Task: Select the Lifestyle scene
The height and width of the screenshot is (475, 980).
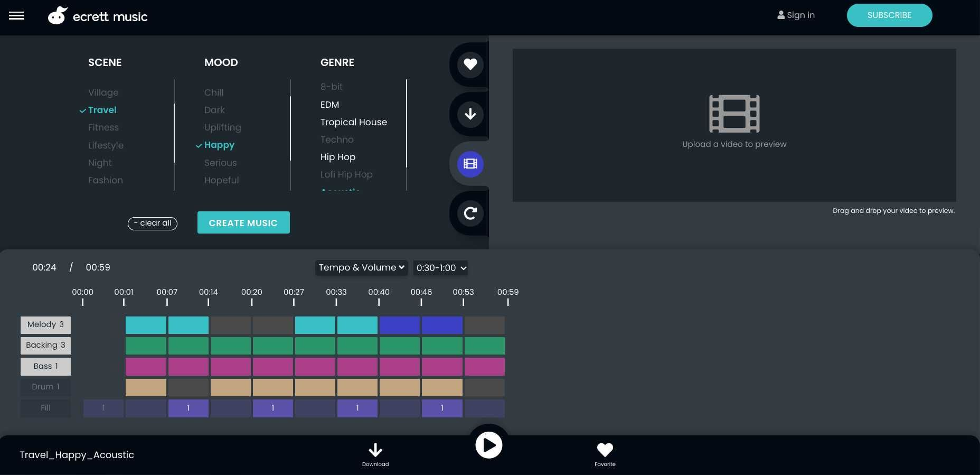Action: pos(106,145)
